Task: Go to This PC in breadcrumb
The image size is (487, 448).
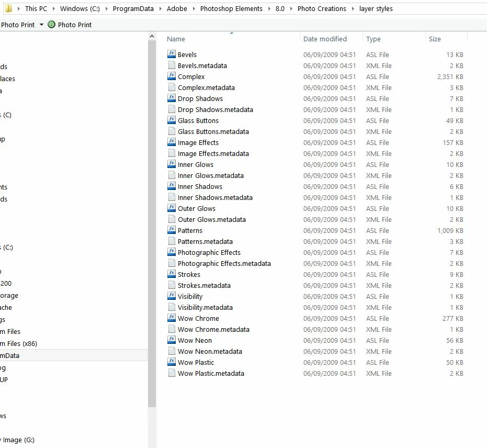Action: pos(36,9)
